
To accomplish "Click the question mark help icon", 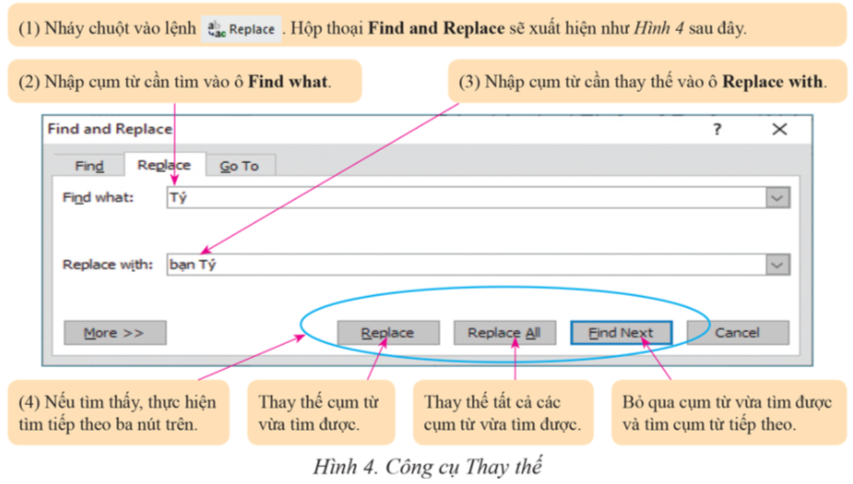I will pos(716,130).
